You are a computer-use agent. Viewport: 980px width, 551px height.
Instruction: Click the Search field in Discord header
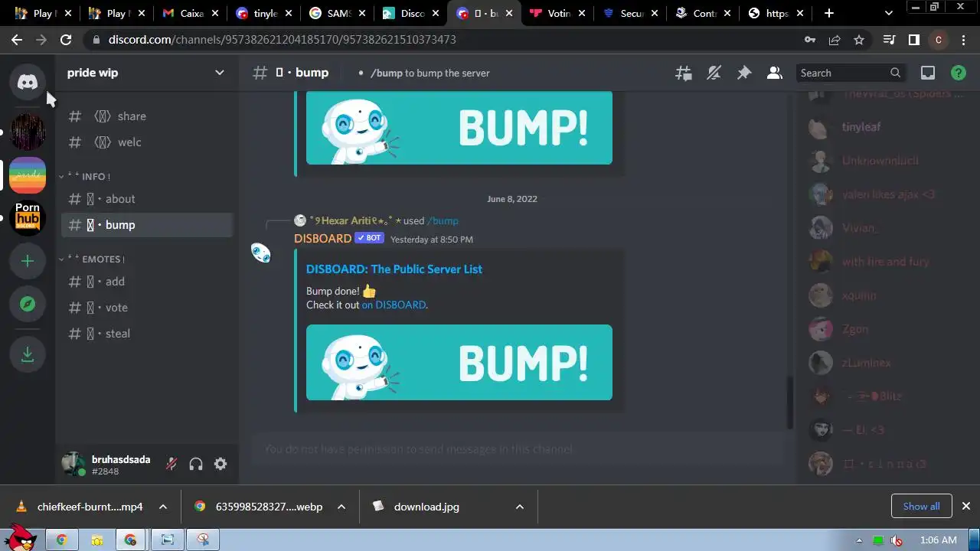pos(850,73)
